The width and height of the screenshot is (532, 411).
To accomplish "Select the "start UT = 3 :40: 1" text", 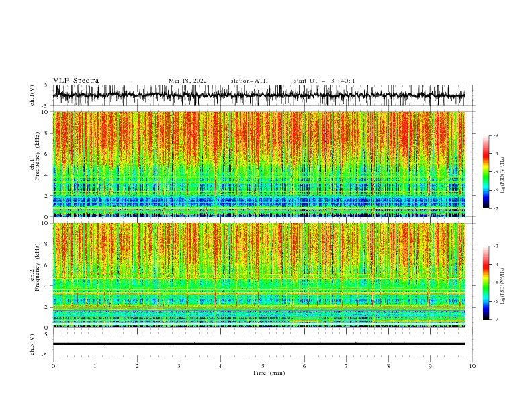I will click(x=324, y=81).
